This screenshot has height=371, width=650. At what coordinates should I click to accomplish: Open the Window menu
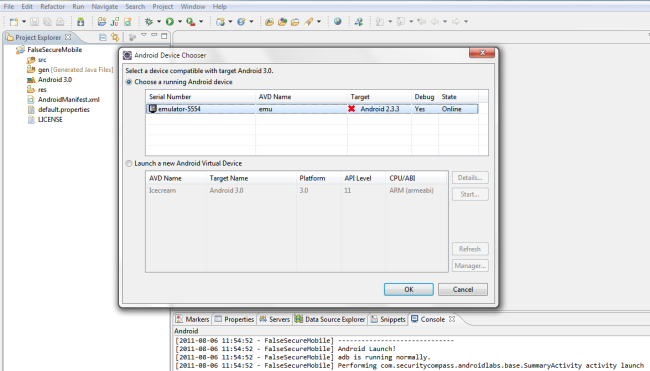tap(193, 7)
